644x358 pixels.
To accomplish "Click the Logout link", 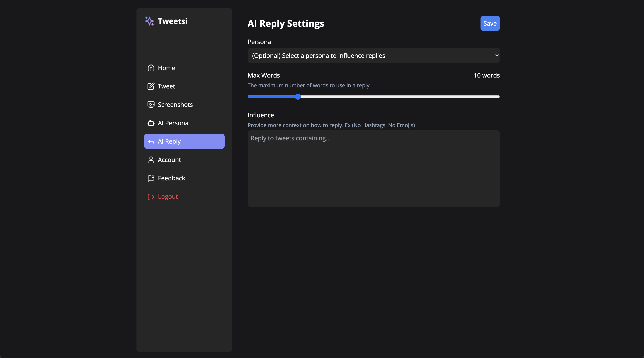I will pos(168,197).
